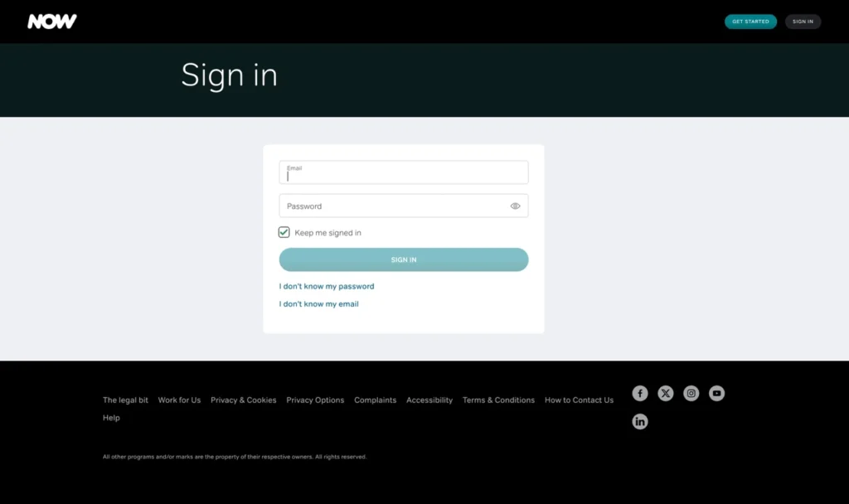Screen dimensions: 849x504
Task: Open Complaints footer link
Action: tap(376, 400)
